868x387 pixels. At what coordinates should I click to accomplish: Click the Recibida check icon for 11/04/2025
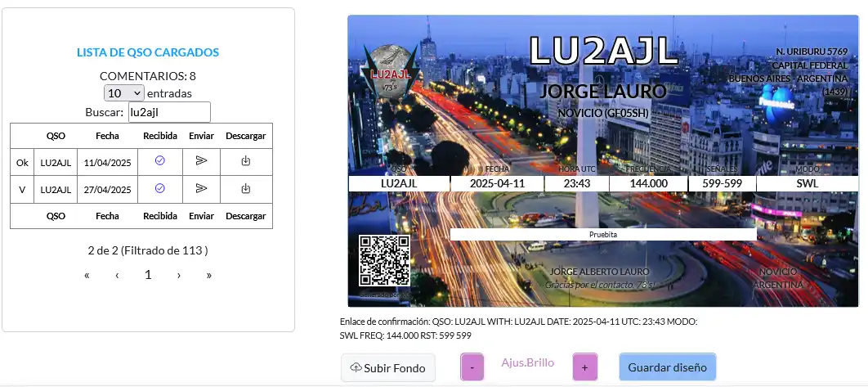pos(159,162)
